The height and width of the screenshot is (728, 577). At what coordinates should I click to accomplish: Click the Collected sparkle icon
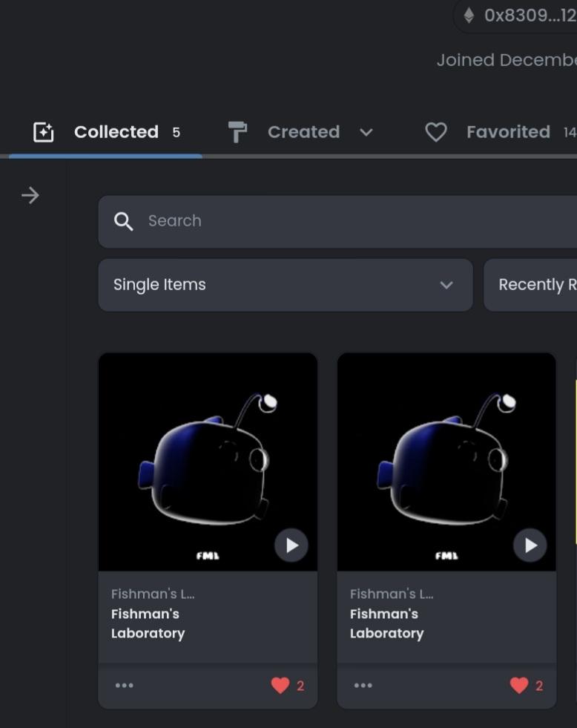(x=43, y=132)
